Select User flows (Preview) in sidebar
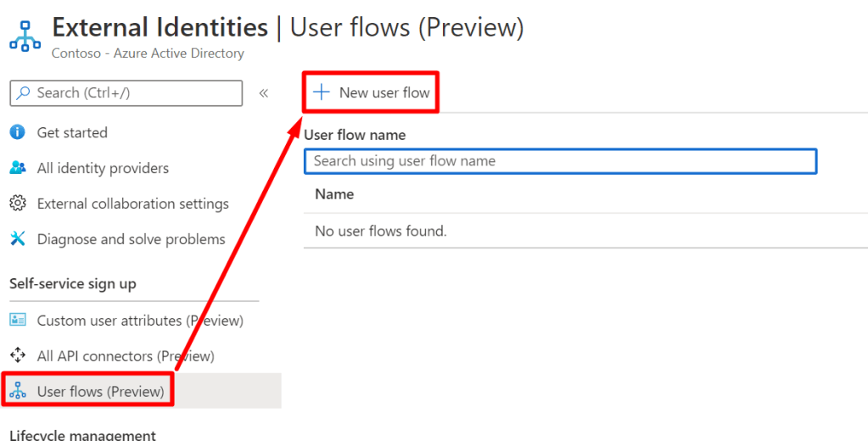The image size is (868, 441). (x=100, y=391)
